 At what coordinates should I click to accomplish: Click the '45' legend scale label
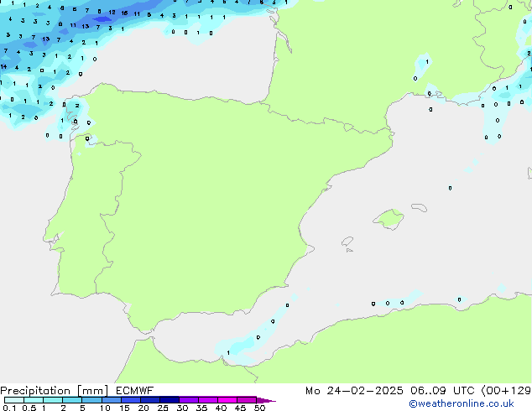pos(240,408)
